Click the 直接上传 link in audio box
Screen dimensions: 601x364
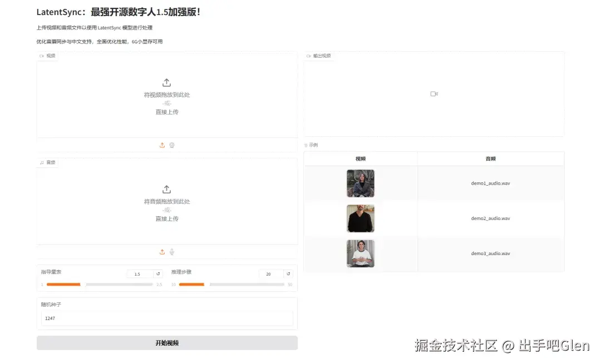pyautogui.click(x=167, y=219)
